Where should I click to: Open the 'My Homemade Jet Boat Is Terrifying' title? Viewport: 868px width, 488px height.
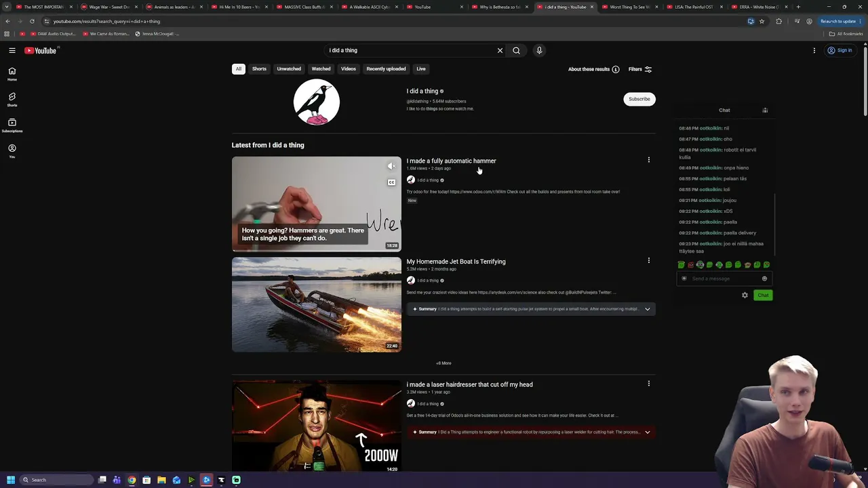click(x=456, y=261)
